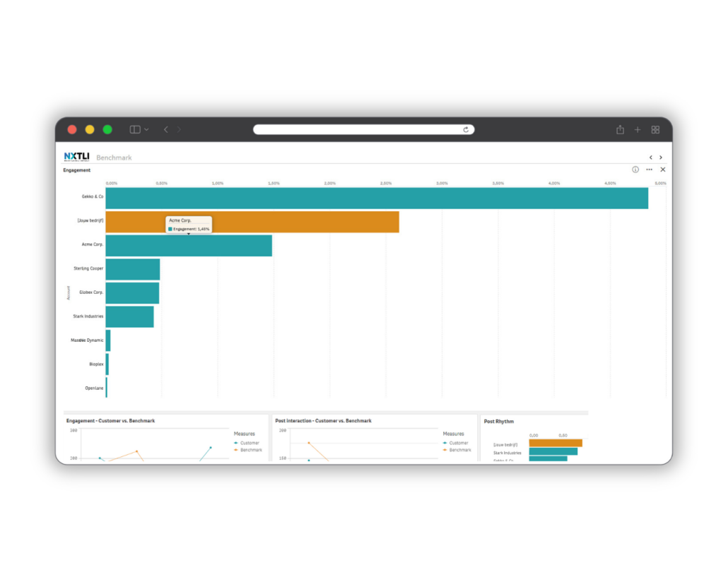
Task: Toggle the Customer measure in Engagement legend
Action: 249,443
